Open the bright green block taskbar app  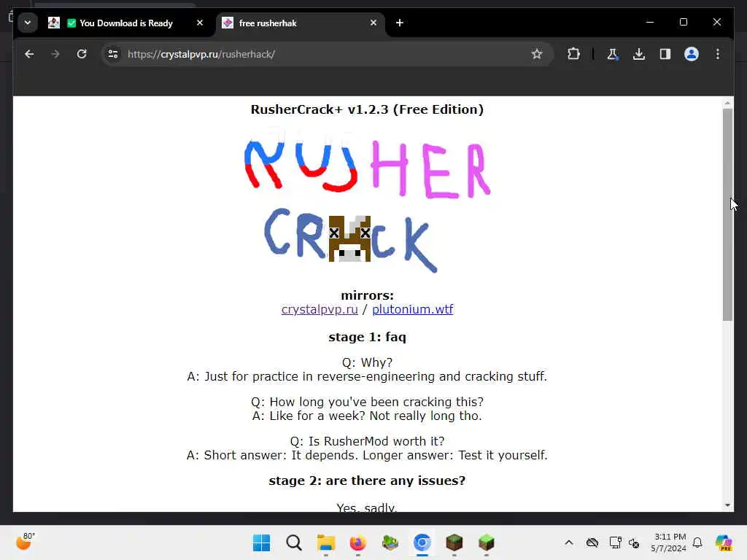[x=487, y=542]
